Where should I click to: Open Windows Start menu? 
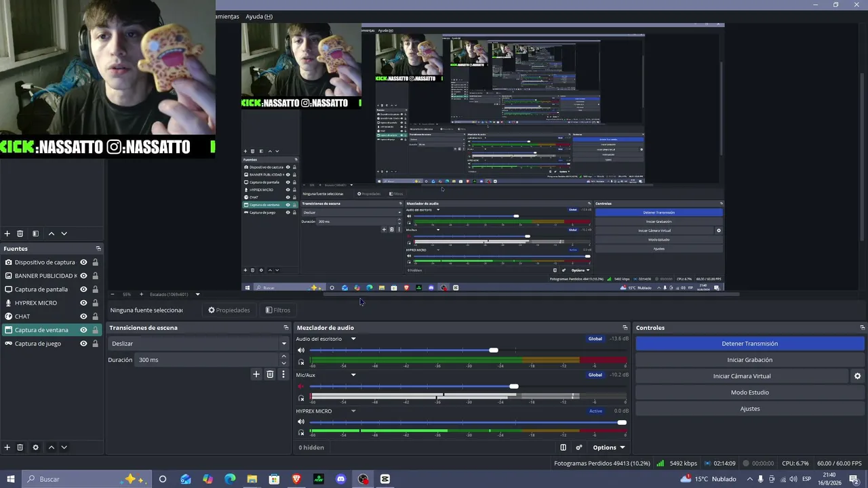11,479
